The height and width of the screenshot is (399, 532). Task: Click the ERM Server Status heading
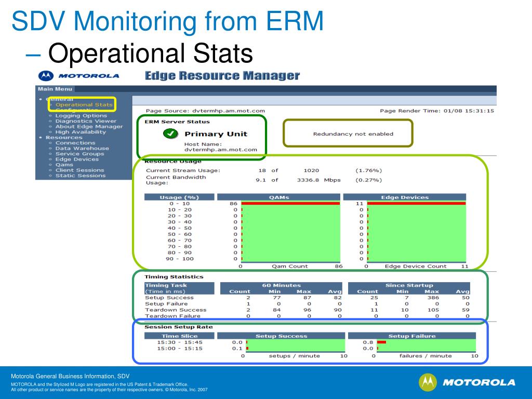tap(177, 122)
